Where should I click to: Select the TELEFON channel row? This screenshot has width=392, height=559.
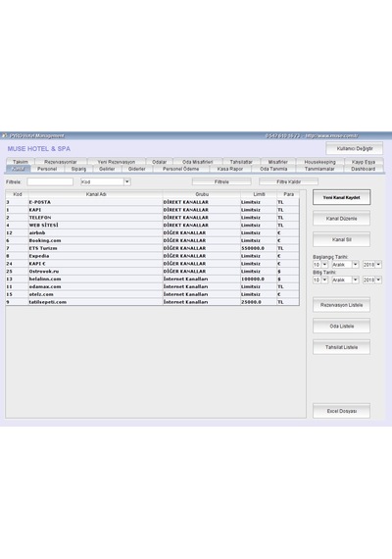[x=153, y=218]
